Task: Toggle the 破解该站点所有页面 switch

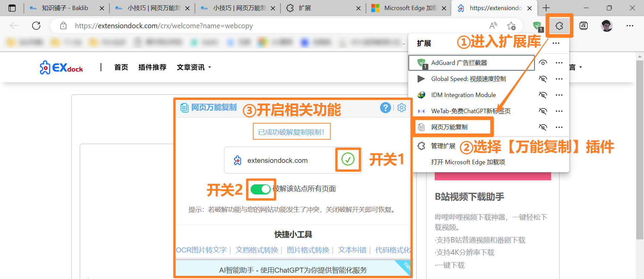Action: point(261,189)
